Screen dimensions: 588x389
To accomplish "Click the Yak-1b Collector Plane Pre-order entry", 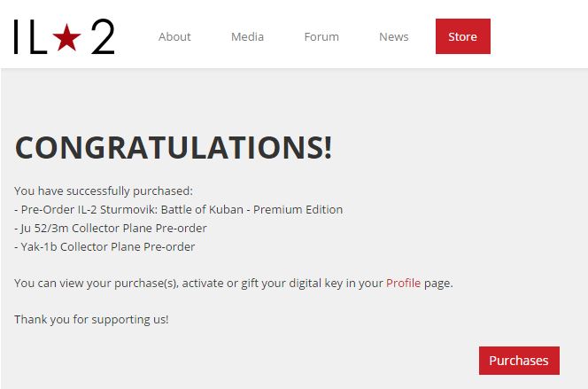I will [106, 246].
